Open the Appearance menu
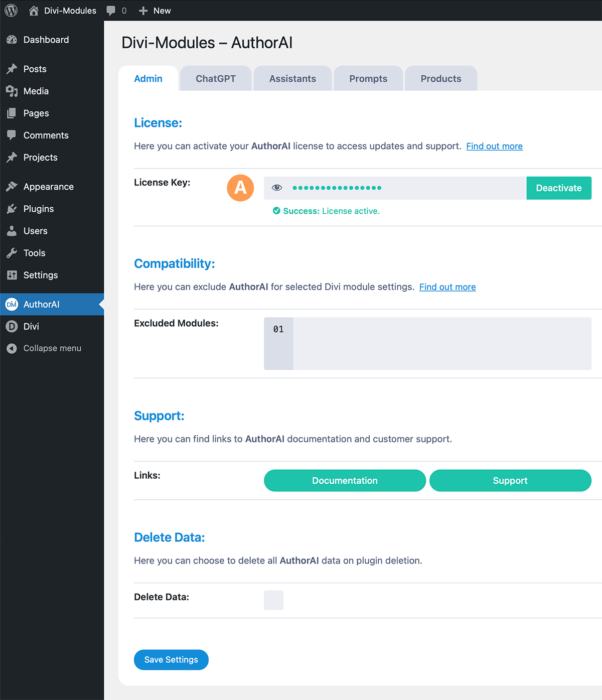This screenshot has height=700, width=602. (x=52, y=187)
